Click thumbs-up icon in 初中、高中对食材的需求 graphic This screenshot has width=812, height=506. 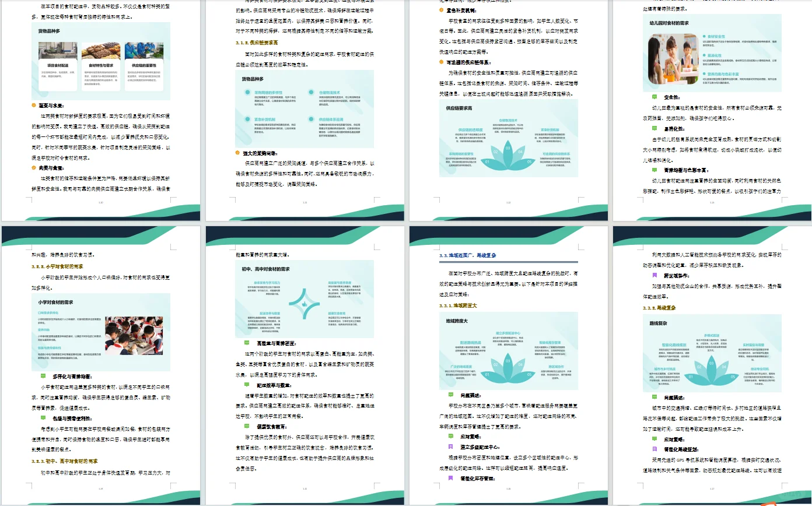304,303
